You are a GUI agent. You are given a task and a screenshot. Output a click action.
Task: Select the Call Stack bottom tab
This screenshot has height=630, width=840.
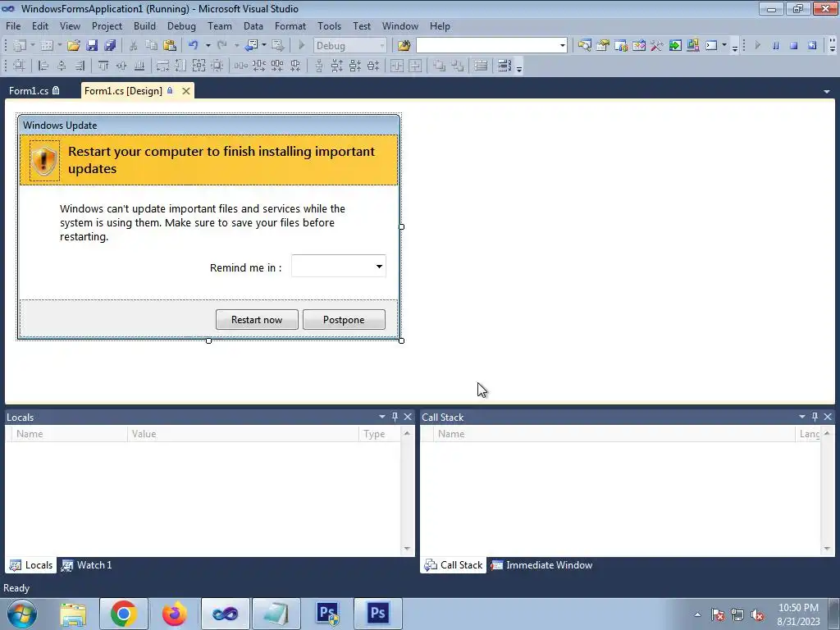pos(454,564)
